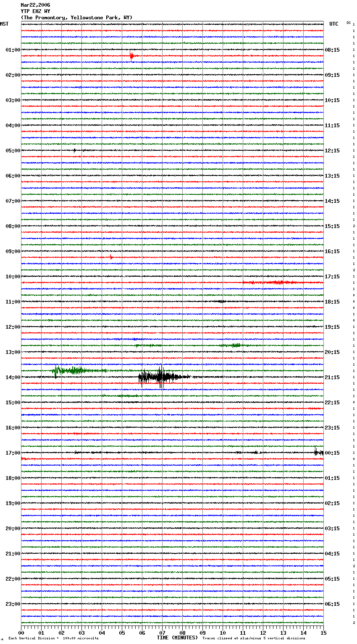357x644 pixels.
Task: Click the MST column header
Action: coord(4,24)
